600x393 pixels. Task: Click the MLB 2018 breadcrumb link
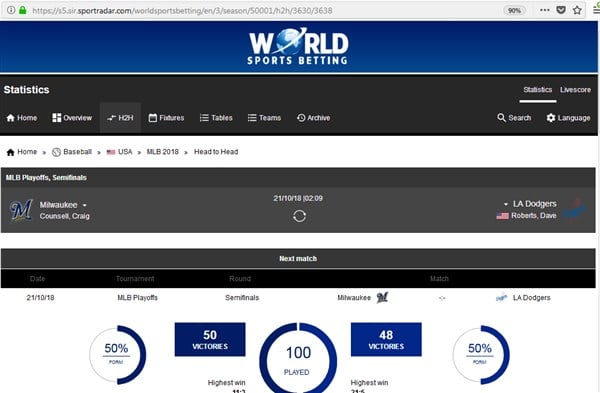163,152
